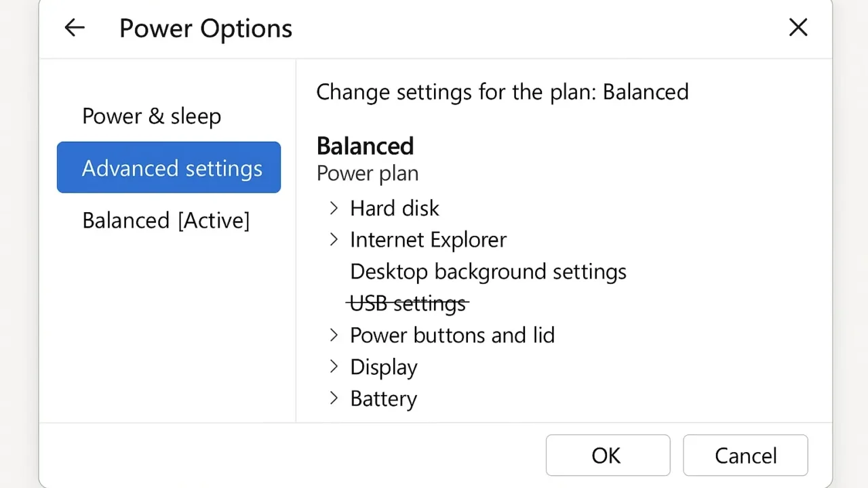Select Power buttons and lid entry
This screenshot has width=868, height=488.
452,335
